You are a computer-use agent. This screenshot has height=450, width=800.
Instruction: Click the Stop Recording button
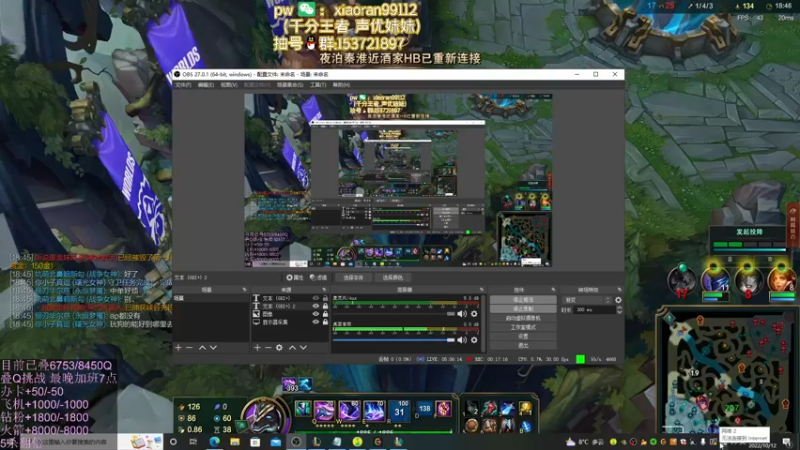[523, 309]
